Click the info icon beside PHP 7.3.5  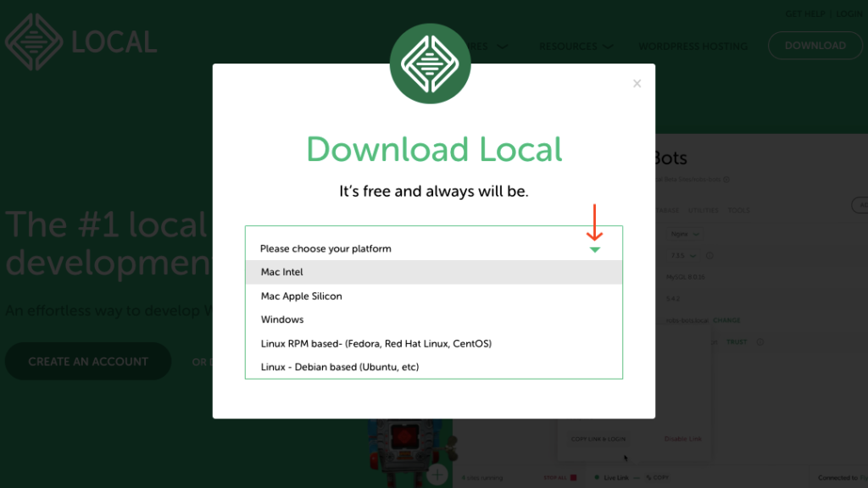(709, 255)
